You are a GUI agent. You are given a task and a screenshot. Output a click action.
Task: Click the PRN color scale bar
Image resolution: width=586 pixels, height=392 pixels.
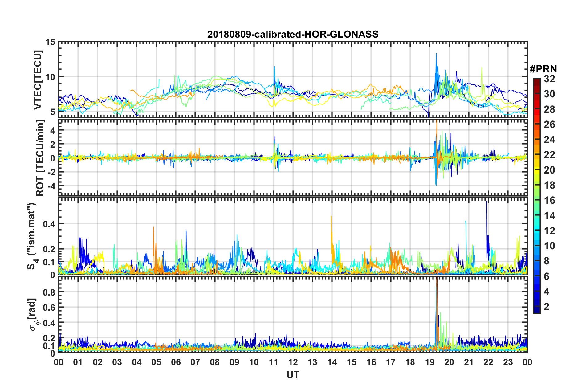tap(536, 196)
